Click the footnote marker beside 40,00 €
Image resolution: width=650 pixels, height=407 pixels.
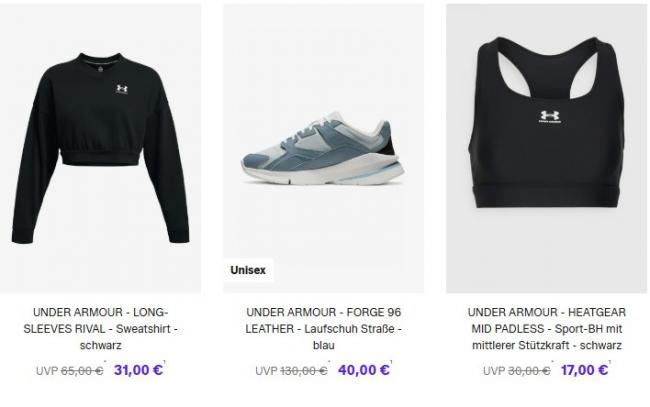coord(391,363)
